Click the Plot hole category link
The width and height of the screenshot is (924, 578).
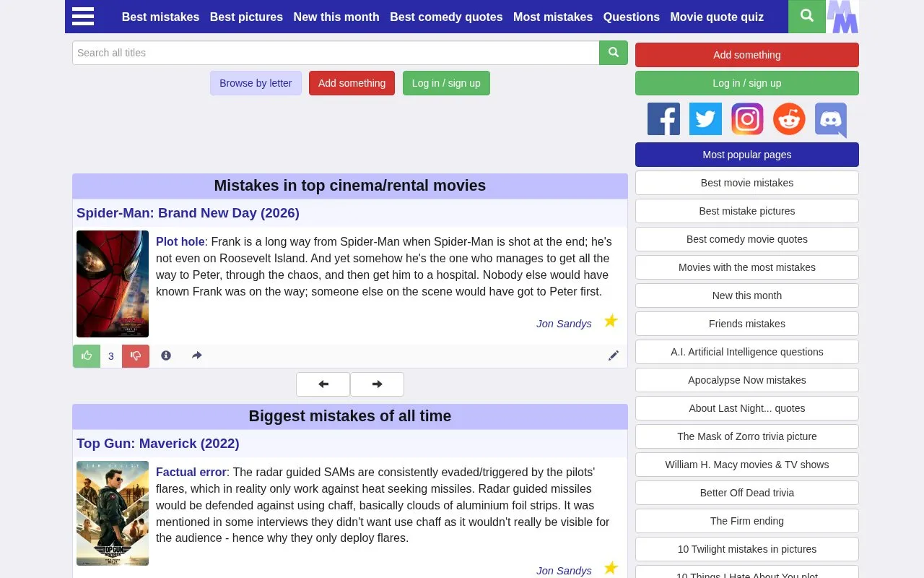pos(180,242)
